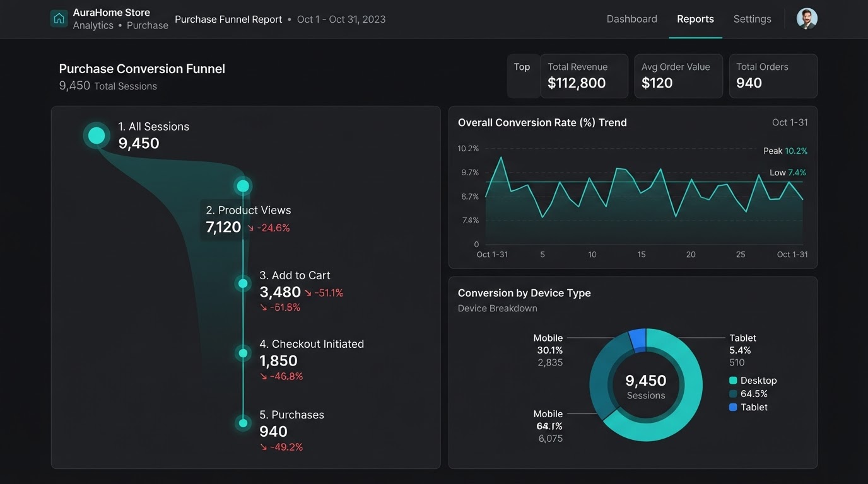Click the blue Tablet legend swatch
868x484 pixels.
[733, 407]
